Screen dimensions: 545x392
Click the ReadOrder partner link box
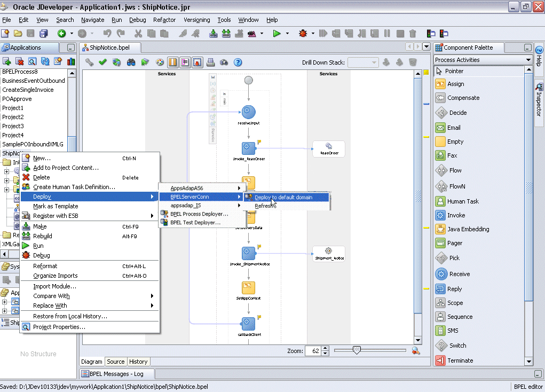(x=329, y=149)
